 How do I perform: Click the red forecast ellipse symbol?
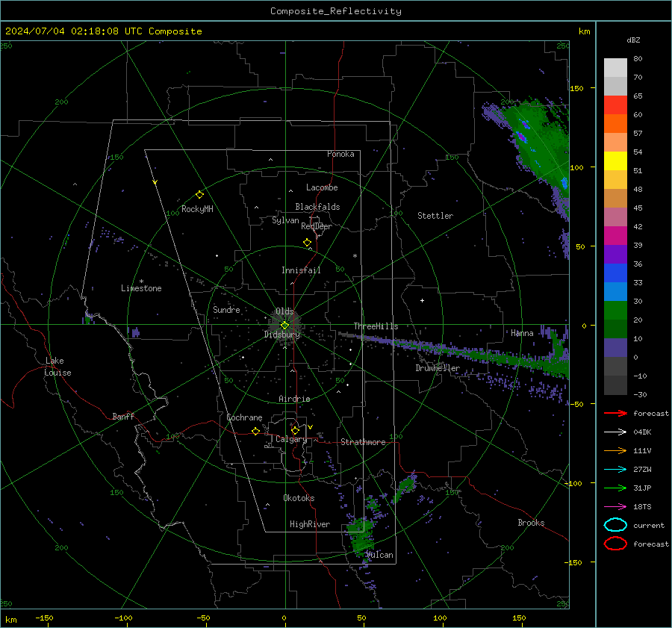coord(615,544)
